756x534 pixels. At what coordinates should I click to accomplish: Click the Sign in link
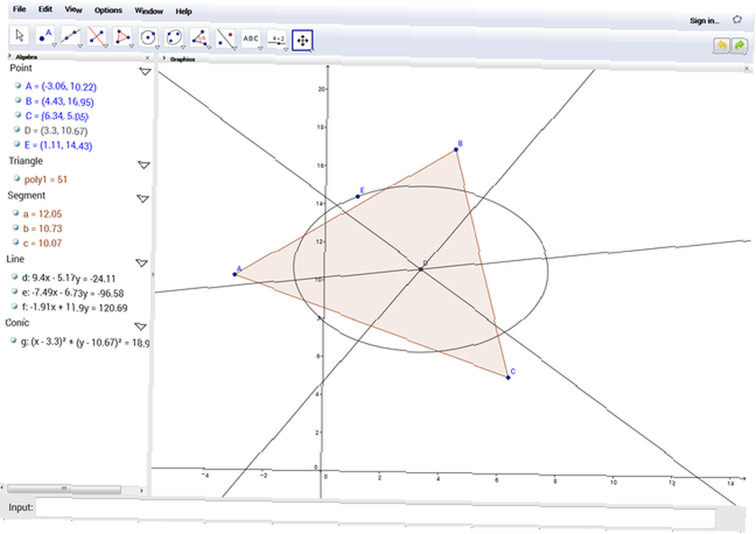[705, 20]
